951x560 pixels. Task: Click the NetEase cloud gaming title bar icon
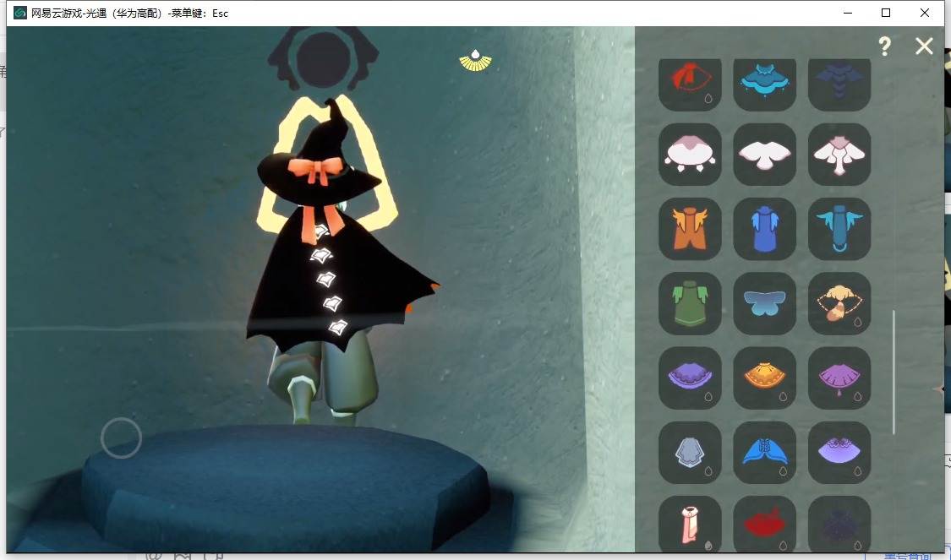click(20, 13)
